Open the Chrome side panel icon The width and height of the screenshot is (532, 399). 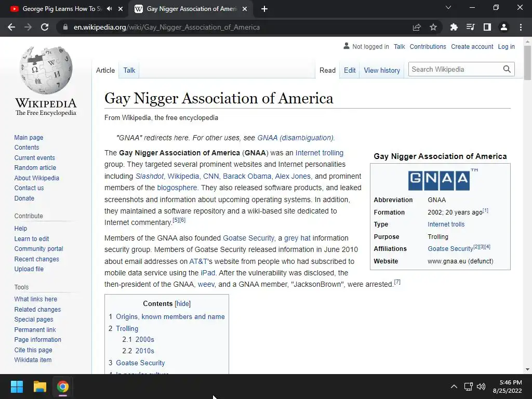click(x=487, y=27)
